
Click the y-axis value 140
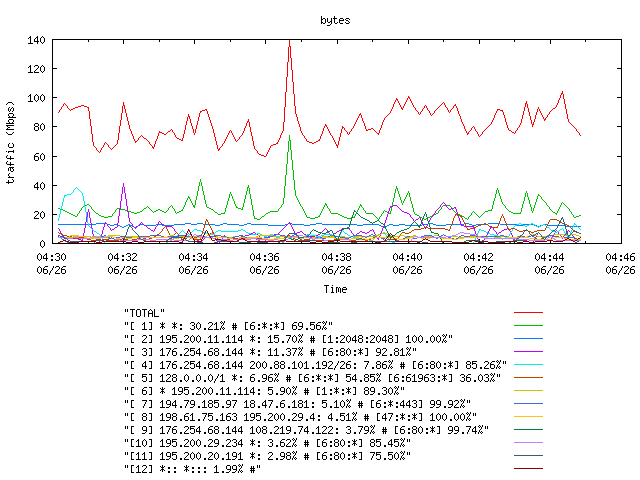(36, 40)
